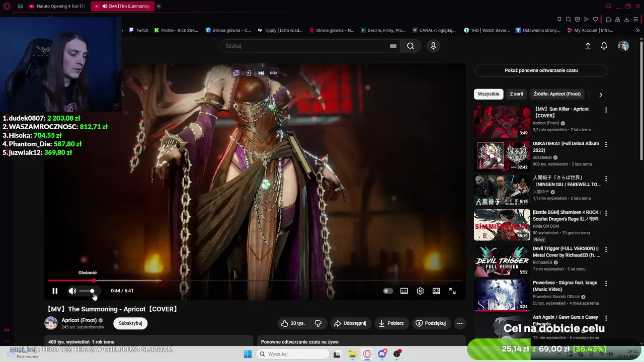Image resolution: width=644 pixels, height=362 pixels.
Task: Open OBS Studio from taskbar
Action: coord(397,354)
